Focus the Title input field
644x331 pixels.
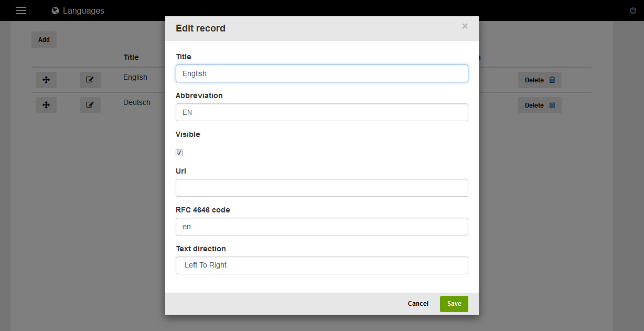321,73
